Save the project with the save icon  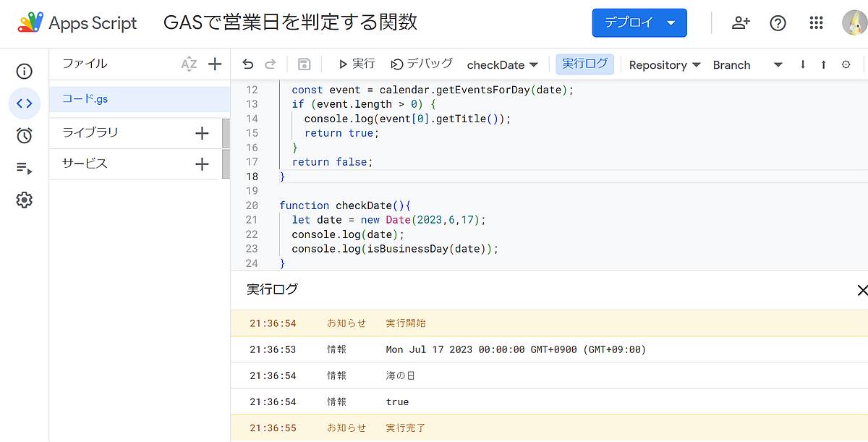click(304, 64)
